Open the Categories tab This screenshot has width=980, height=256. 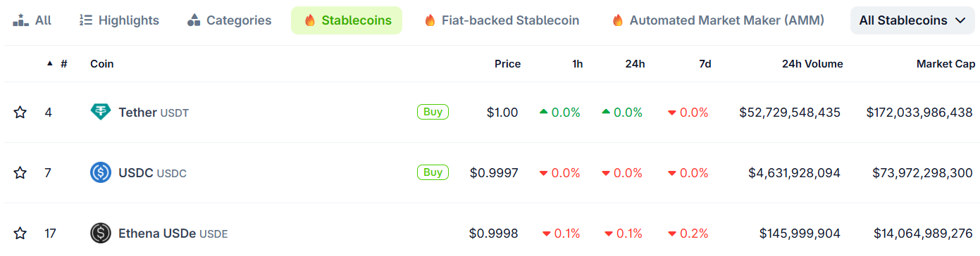(x=230, y=20)
